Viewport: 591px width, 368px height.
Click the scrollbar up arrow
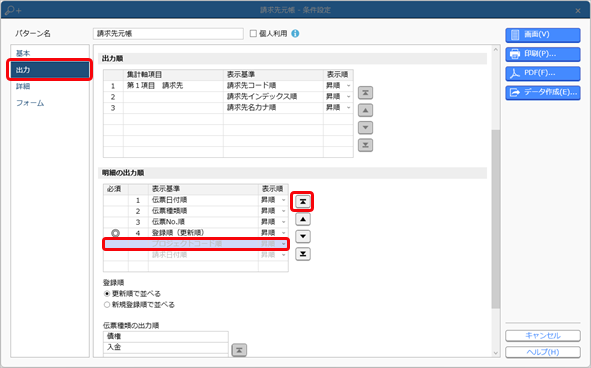496,50
